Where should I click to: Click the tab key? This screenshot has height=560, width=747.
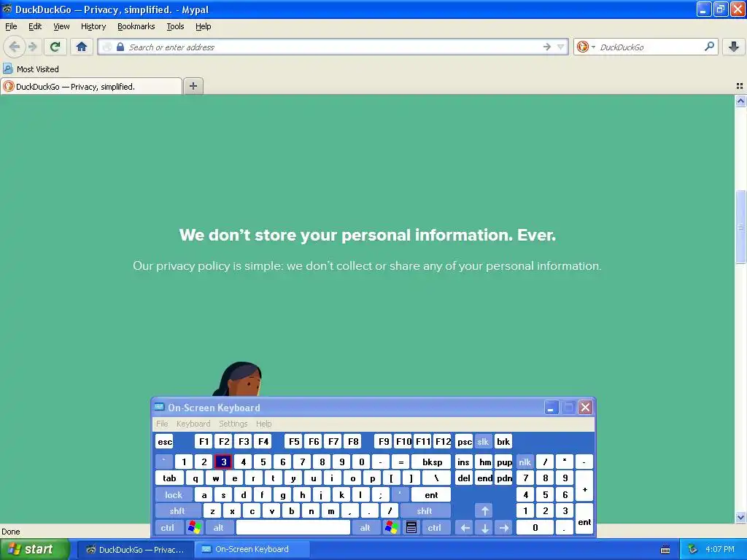tap(169, 478)
